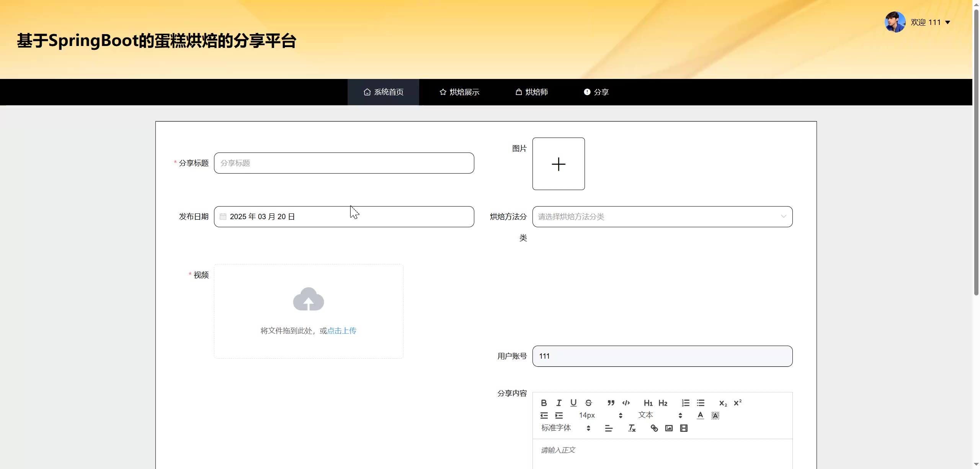
Task: Insert a code block in editor
Action: (x=626, y=403)
